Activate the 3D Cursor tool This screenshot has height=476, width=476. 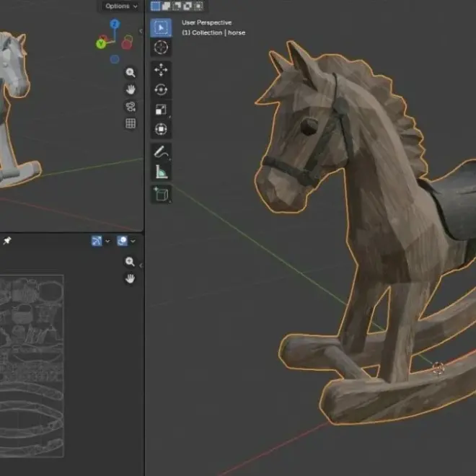tap(161, 48)
